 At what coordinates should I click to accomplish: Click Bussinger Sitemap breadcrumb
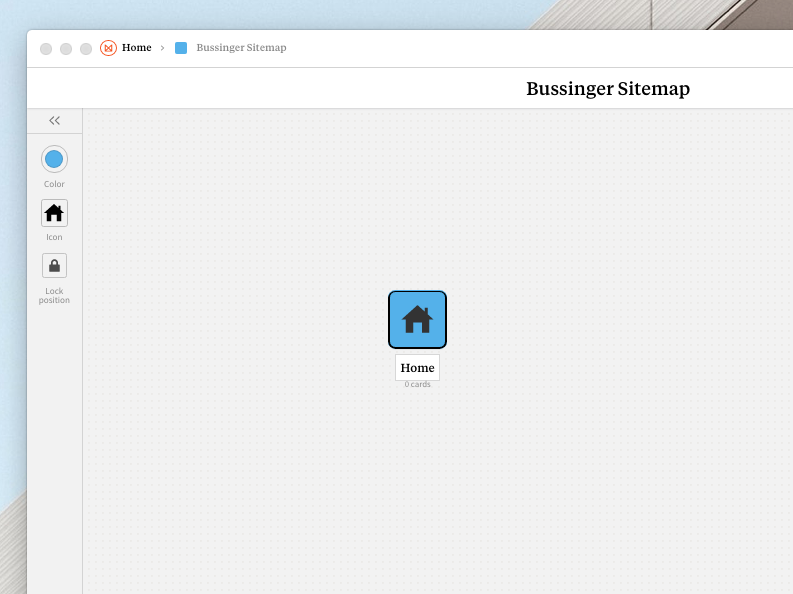pos(241,48)
